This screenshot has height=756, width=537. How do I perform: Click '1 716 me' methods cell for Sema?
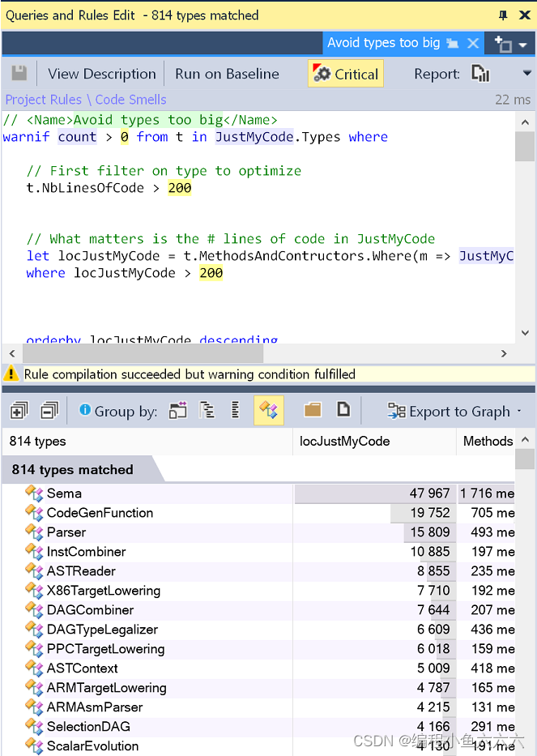[487, 493]
